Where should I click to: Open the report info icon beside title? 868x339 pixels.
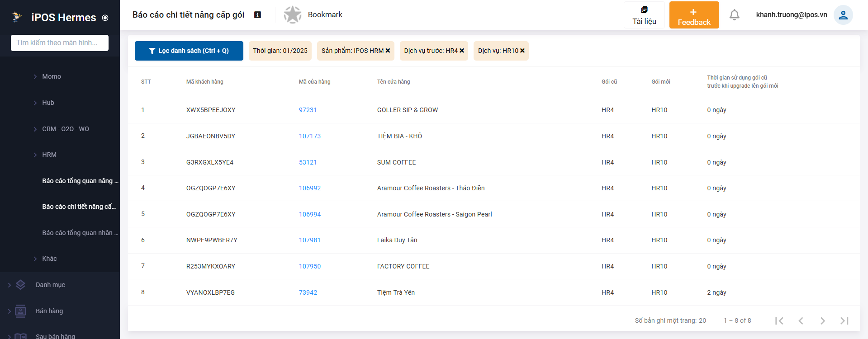point(257,15)
